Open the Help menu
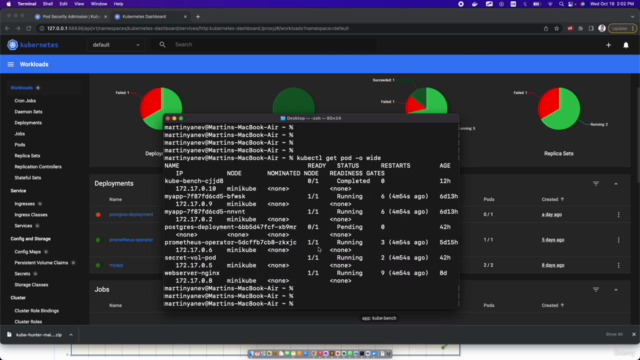 pyautogui.click(x=118, y=4)
